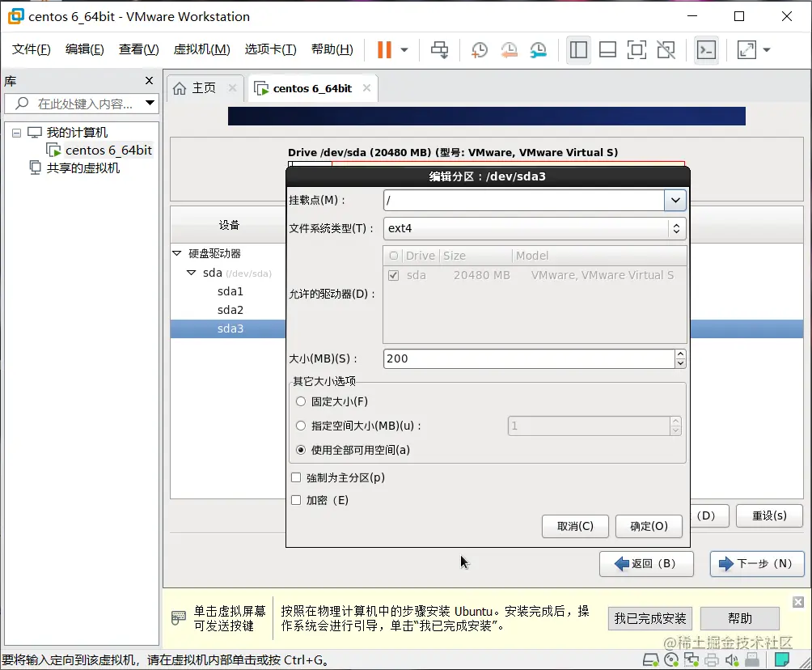This screenshot has width=812, height=670.
Task: Enter full screen mode icon
Action: [636, 49]
